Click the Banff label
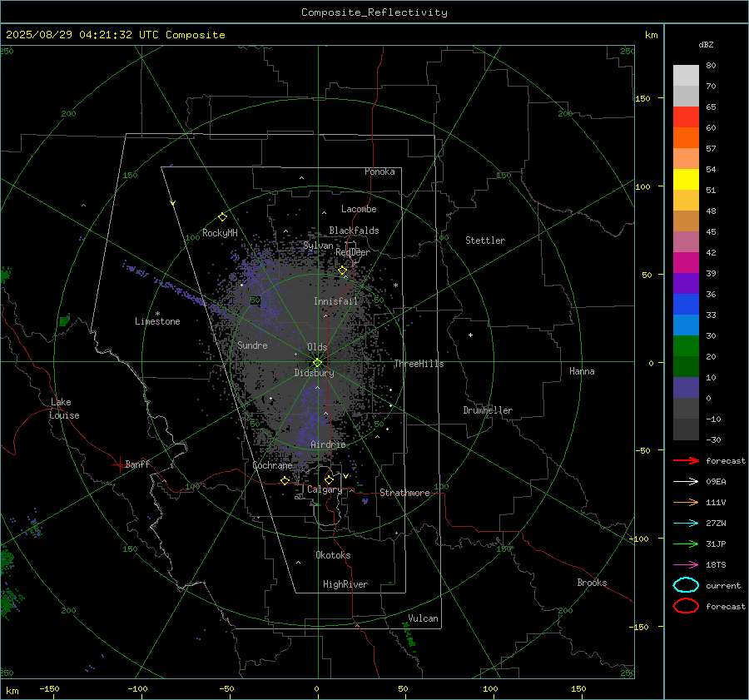This screenshot has width=749, height=700. [137, 464]
